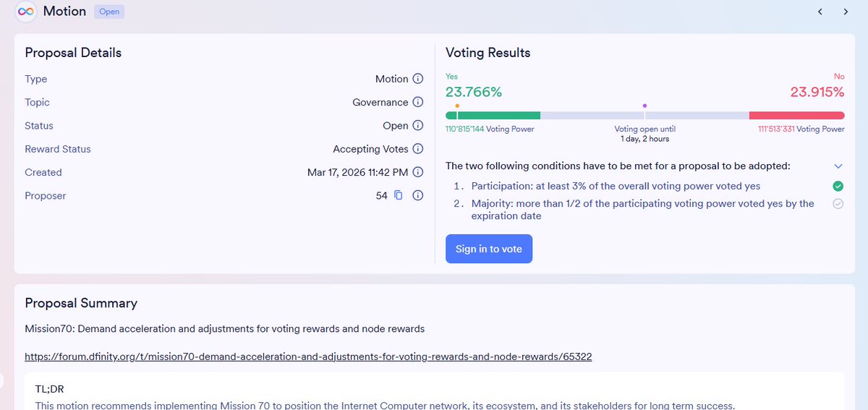Click the Sign in to vote button

coord(488,249)
